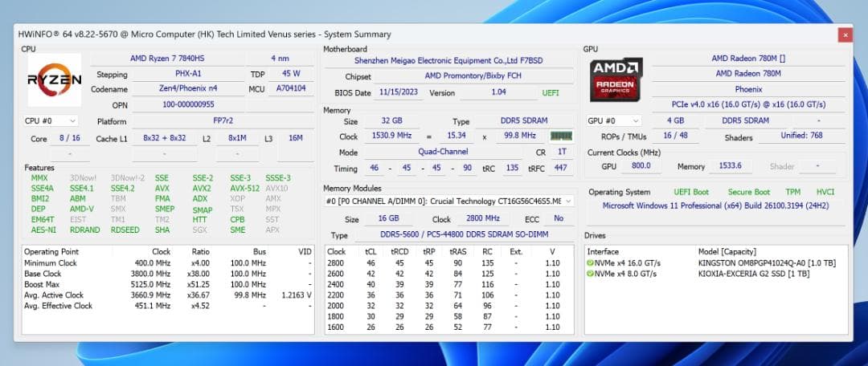Screen dimensions: 868x366
Task: Click the OPN 100-000000955 field
Action: (x=188, y=104)
